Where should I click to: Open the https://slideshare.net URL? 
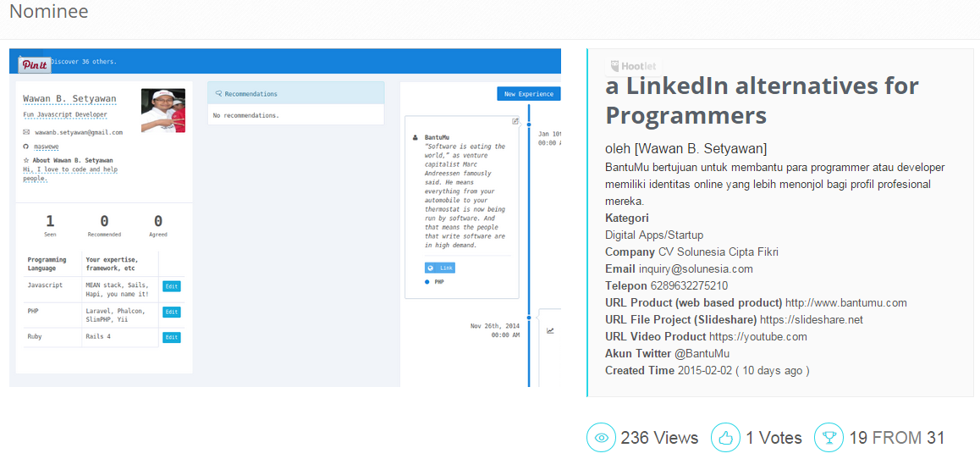point(812,319)
